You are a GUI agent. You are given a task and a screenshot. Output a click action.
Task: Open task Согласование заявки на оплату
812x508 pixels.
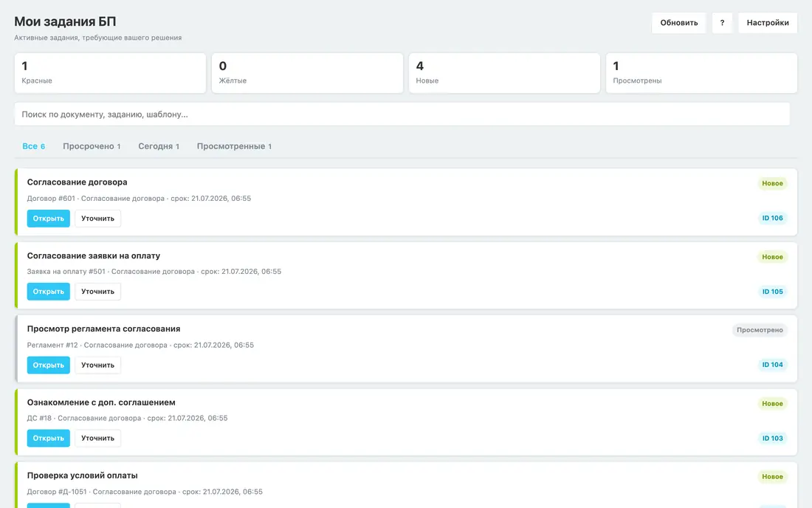click(x=48, y=292)
